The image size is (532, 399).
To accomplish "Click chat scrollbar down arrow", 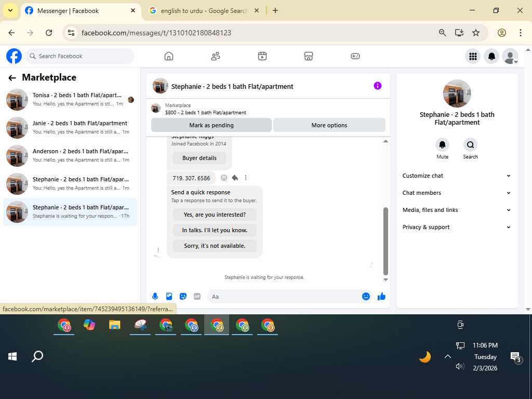I will pyautogui.click(x=385, y=280).
